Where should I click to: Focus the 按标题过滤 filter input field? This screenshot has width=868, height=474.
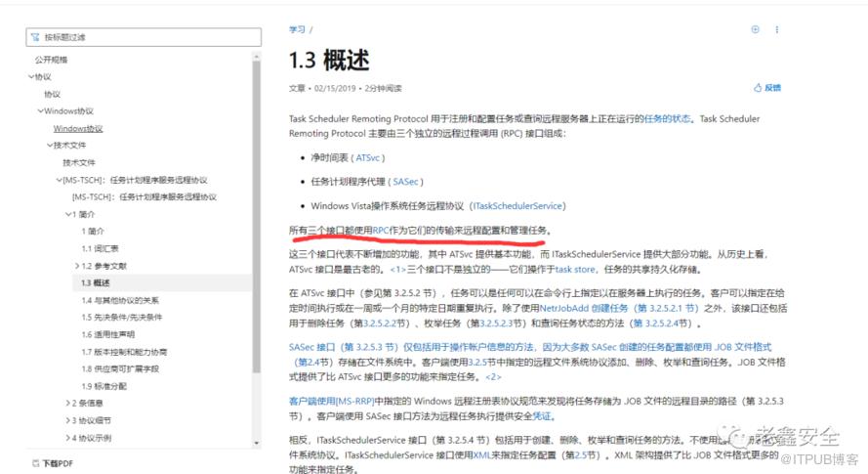point(144,37)
